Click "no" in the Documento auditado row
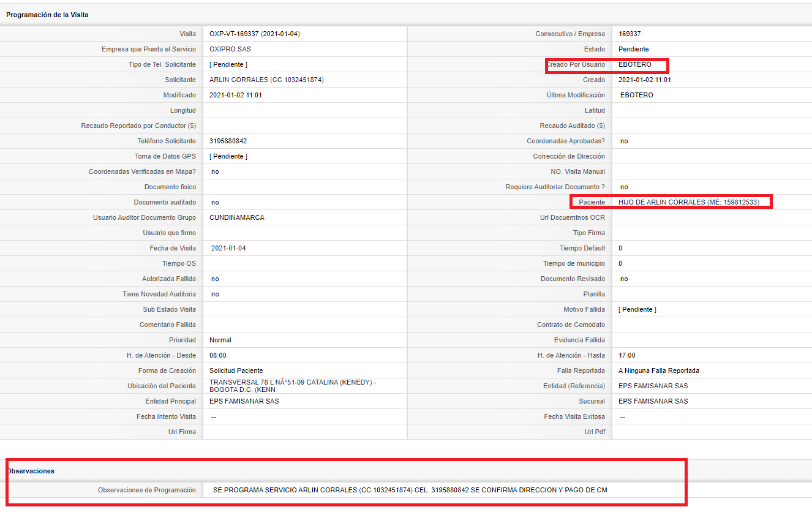812x515 pixels. coord(215,202)
